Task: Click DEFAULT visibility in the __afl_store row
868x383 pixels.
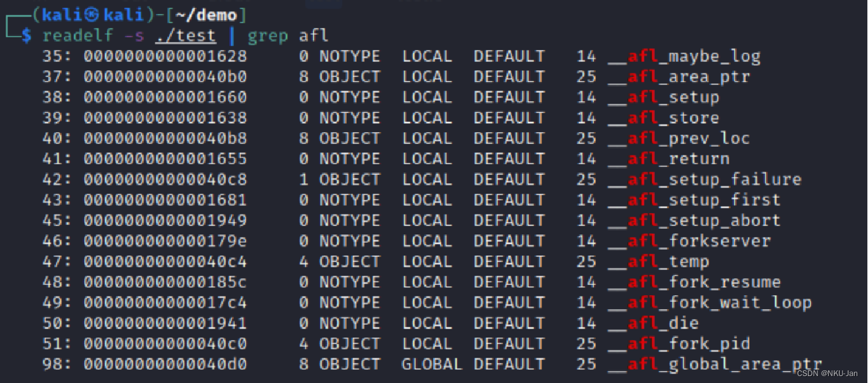Action: [x=509, y=118]
